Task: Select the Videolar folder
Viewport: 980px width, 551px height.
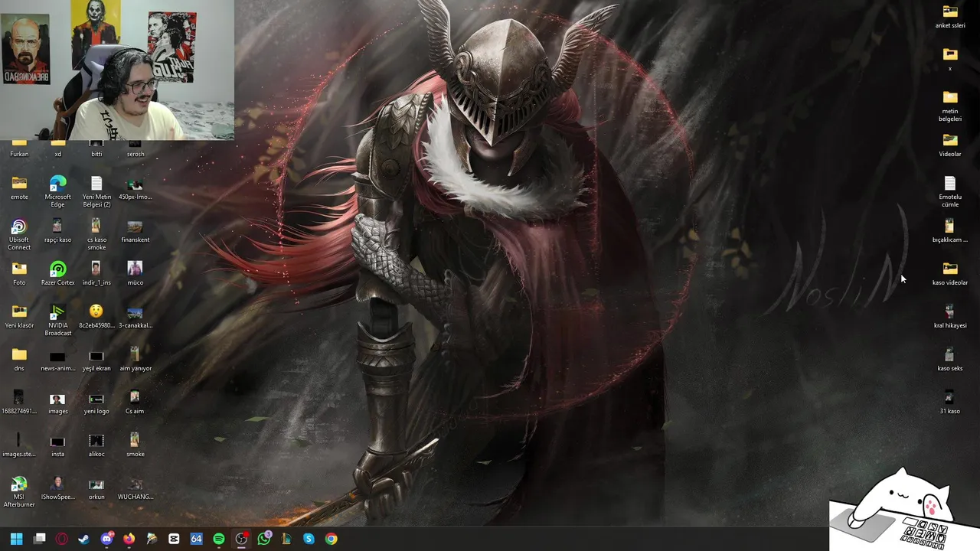Action: (950, 145)
